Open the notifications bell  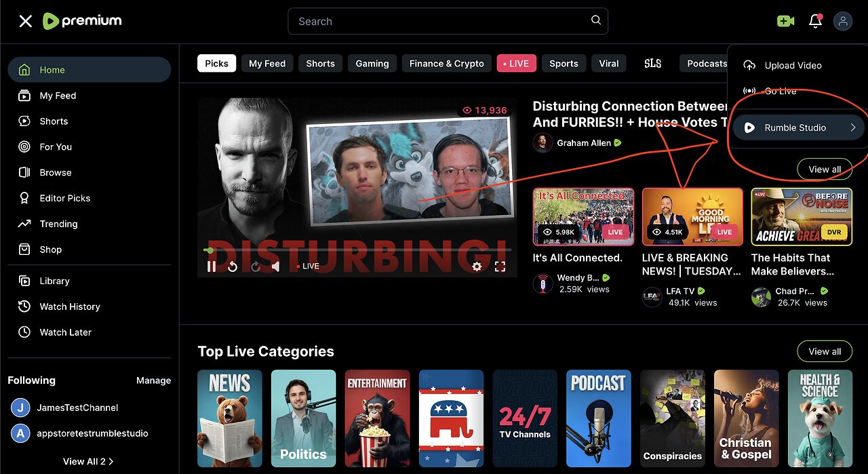[x=815, y=21]
